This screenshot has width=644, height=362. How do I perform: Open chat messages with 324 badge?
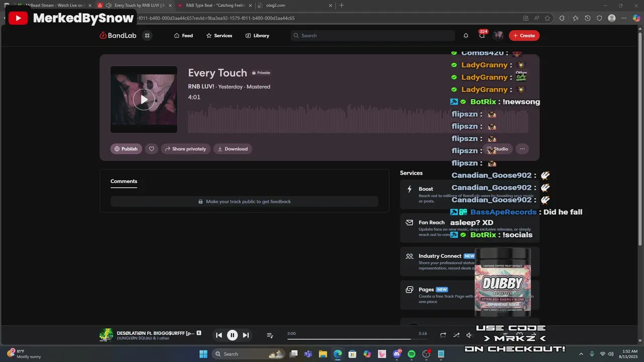click(x=482, y=35)
